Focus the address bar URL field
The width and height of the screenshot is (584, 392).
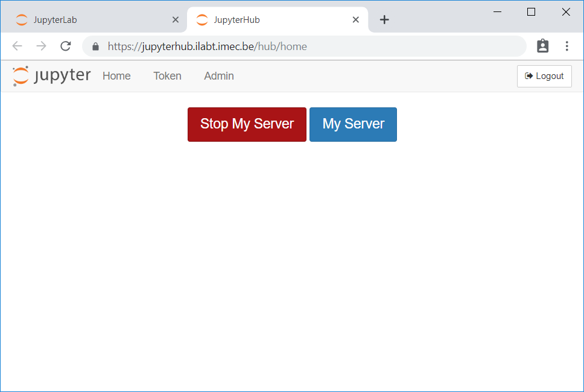point(304,46)
